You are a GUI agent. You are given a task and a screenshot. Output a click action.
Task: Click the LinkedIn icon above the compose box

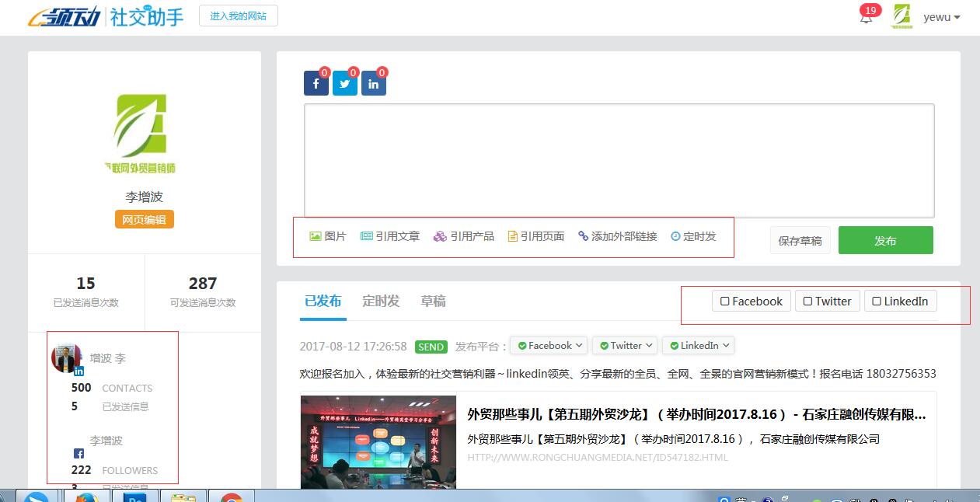tap(373, 84)
